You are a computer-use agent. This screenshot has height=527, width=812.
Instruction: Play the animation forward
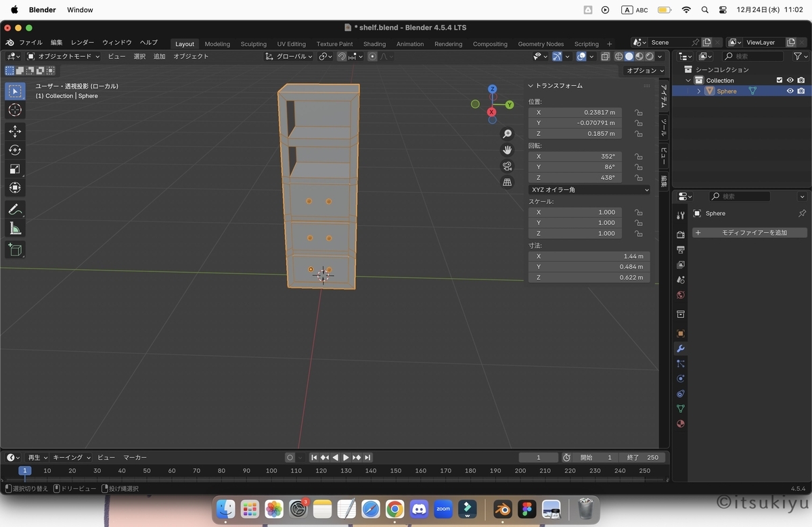(346, 457)
